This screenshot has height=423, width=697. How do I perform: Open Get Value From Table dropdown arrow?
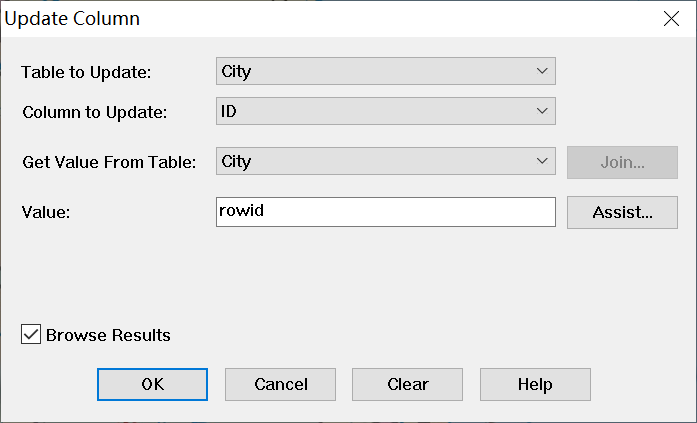tap(542, 161)
